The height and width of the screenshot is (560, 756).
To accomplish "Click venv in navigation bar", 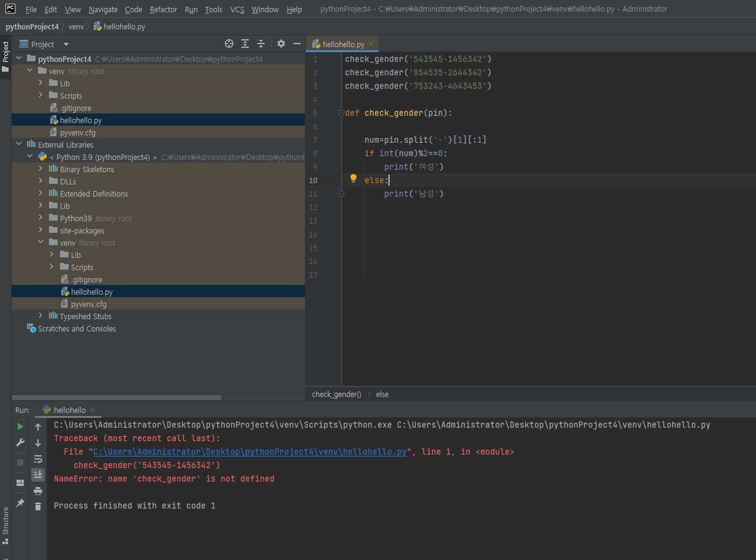I will 76,27.
